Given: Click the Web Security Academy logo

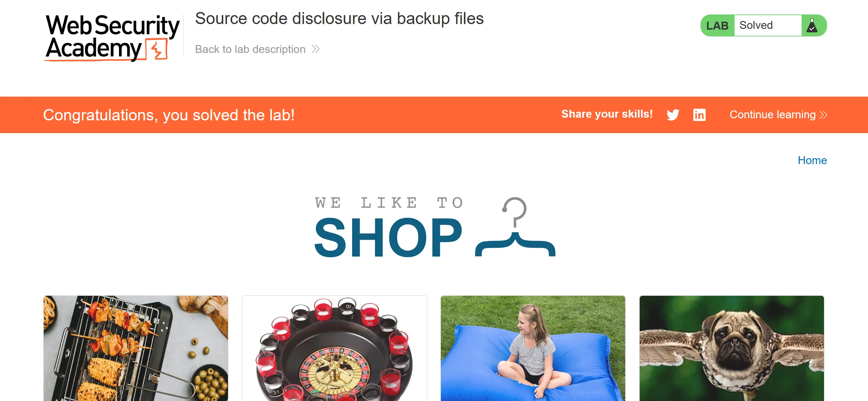Looking at the screenshot, I should pos(112,37).
